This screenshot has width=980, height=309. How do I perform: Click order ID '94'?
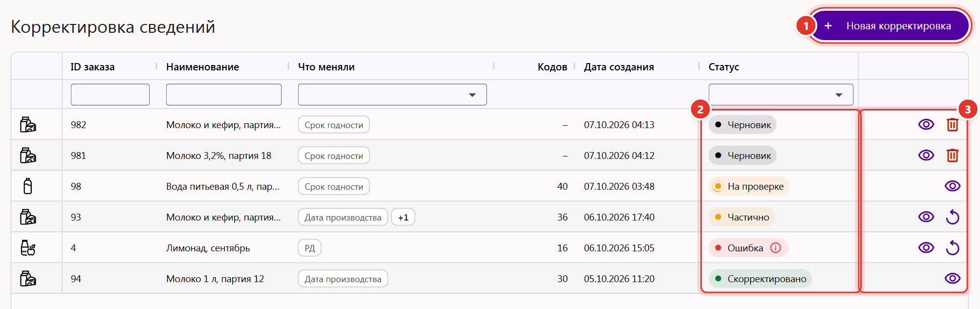[76, 279]
